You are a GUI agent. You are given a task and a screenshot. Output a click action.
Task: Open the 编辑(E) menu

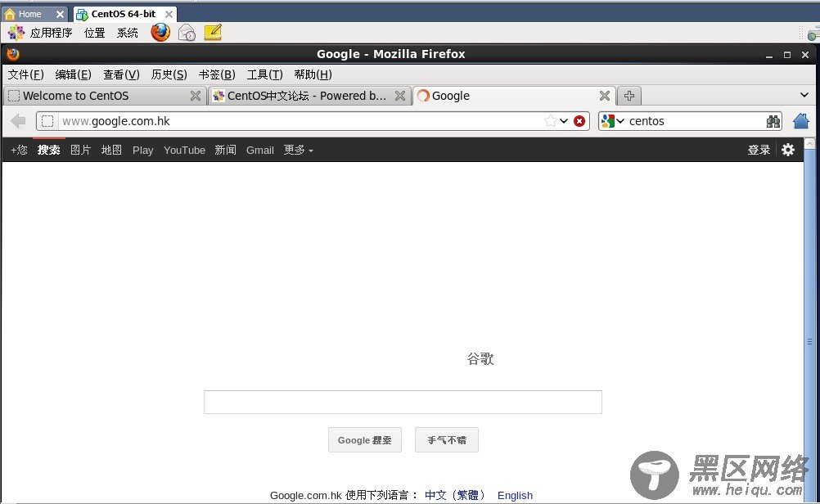tap(73, 74)
